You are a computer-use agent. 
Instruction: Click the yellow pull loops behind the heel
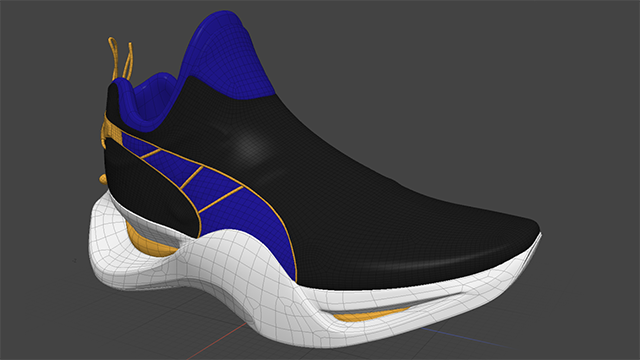point(121,60)
